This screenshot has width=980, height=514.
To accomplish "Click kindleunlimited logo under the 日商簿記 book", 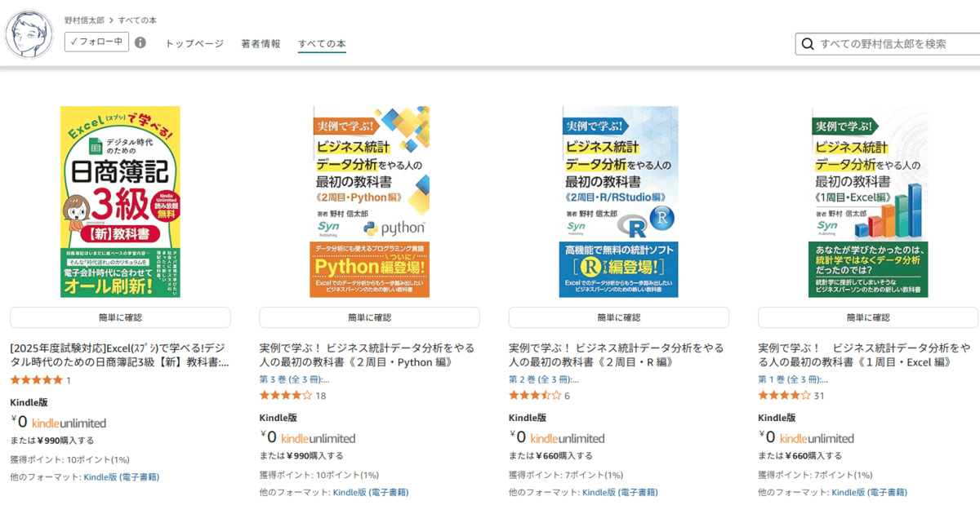I will [69, 423].
